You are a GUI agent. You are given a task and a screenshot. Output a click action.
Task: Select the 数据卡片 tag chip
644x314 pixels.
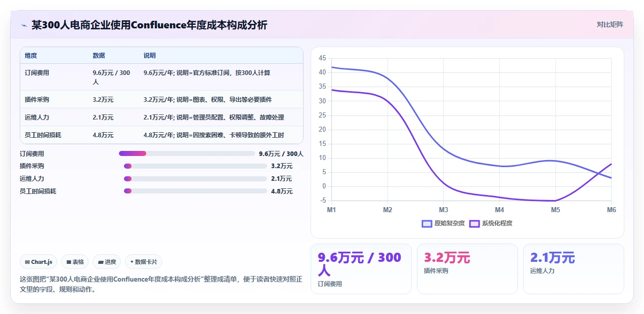144,262
